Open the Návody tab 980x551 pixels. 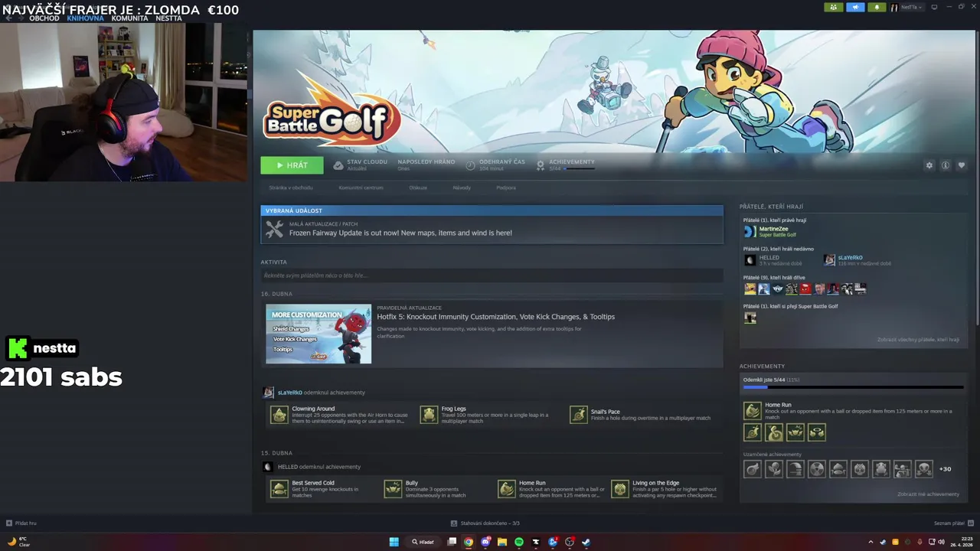coord(462,187)
